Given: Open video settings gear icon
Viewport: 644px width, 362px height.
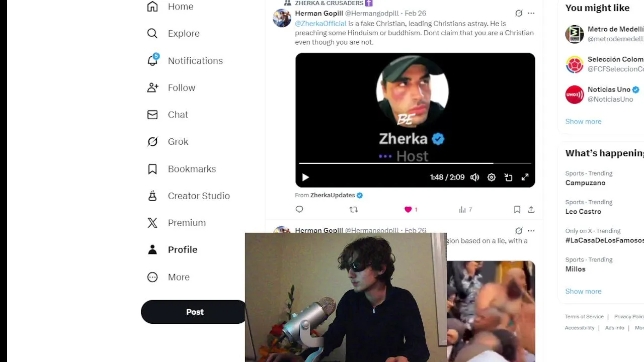Looking at the screenshot, I should (x=492, y=177).
